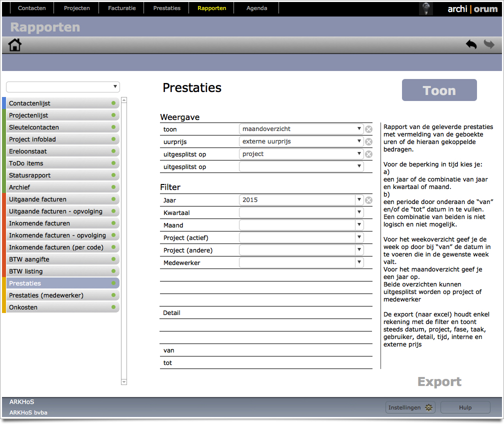Select the Projectenlijst report
The height and width of the screenshot is (424, 504).
(62, 115)
